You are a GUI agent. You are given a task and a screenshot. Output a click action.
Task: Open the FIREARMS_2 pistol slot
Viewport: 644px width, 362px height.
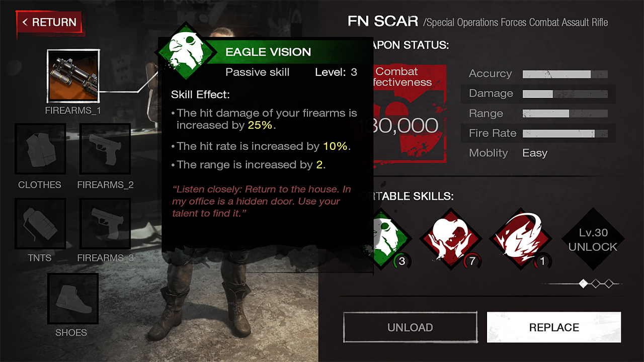[x=105, y=149]
